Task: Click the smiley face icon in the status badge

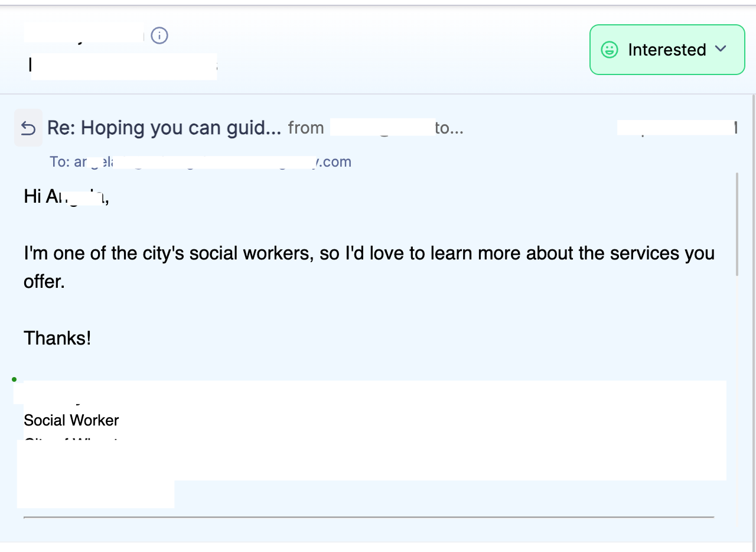Action: tap(610, 50)
